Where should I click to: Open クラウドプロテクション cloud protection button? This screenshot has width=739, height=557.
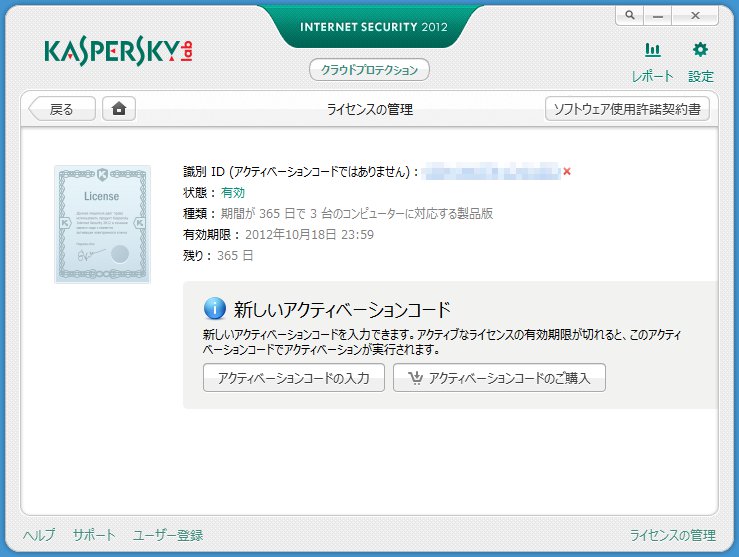pos(369,70)
